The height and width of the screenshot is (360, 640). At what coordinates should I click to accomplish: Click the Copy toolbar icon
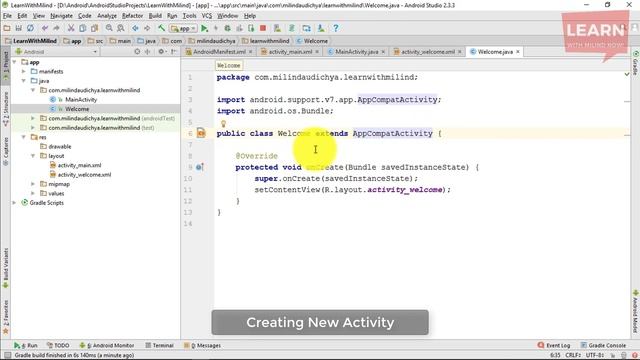point(82,28)
